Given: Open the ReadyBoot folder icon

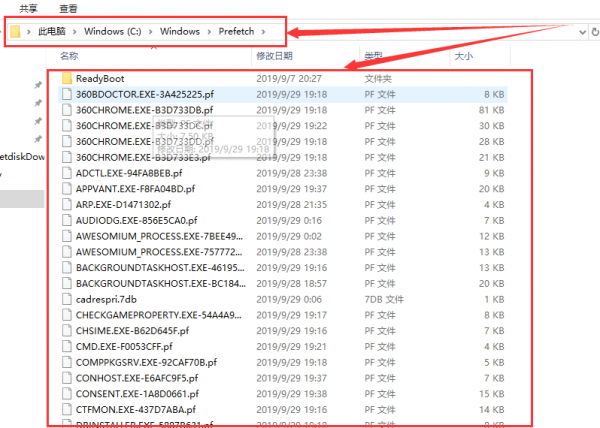Looking at the screenshot, I should (67, 78).
